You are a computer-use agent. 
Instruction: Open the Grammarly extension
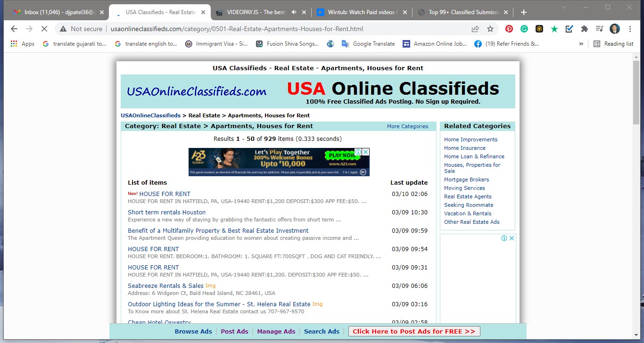pyautogui.click(x=524, y=29)
